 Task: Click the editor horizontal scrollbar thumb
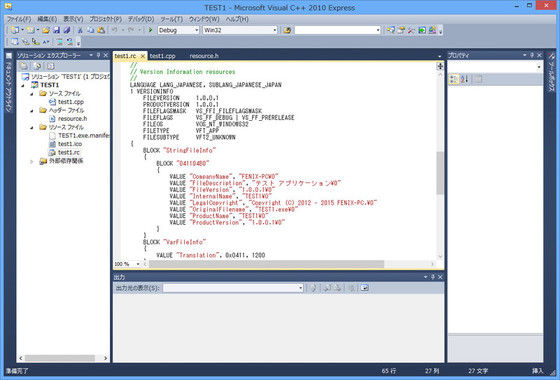click(x=266, y=264)
